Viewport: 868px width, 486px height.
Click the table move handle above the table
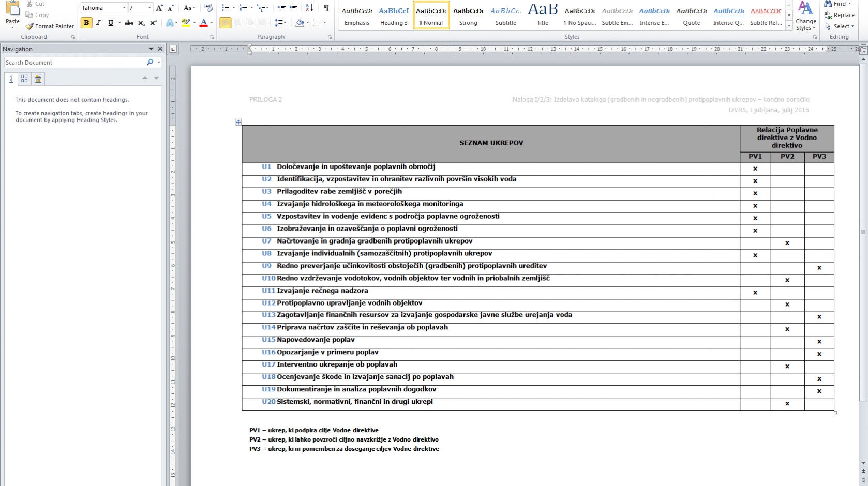point(238,122)
